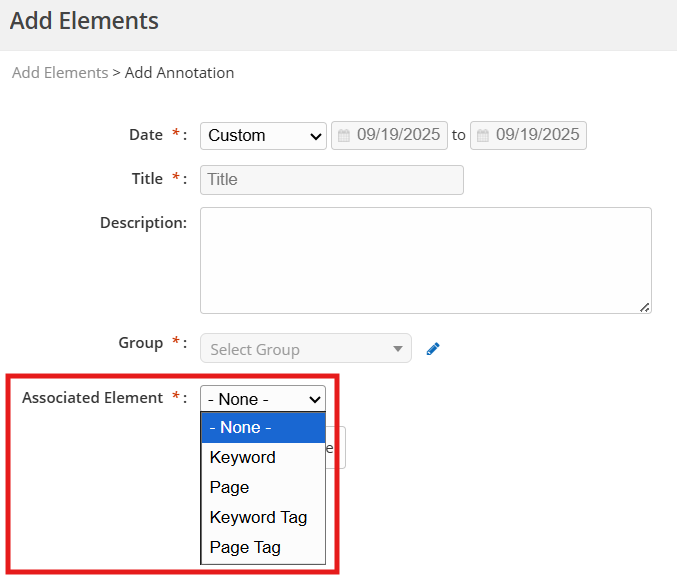
Task: Open the Custom date range dropdown
Action: click(x=263, y=136)
